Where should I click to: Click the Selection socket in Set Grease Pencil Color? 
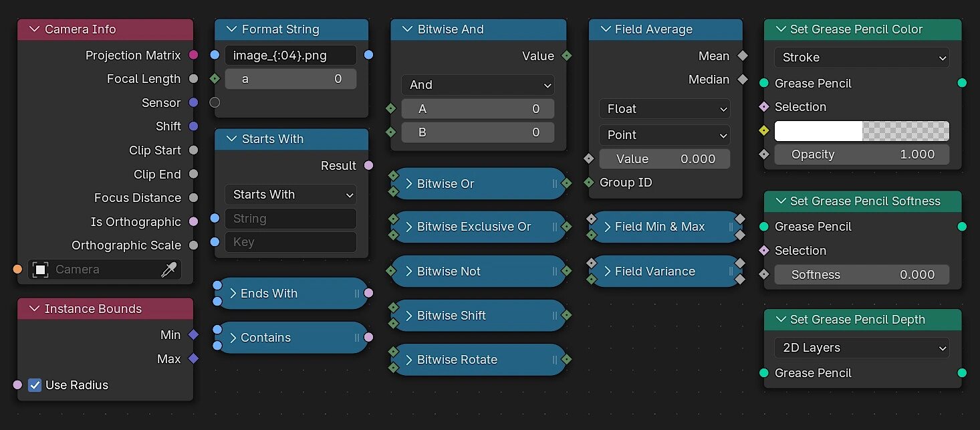[764, 106]
